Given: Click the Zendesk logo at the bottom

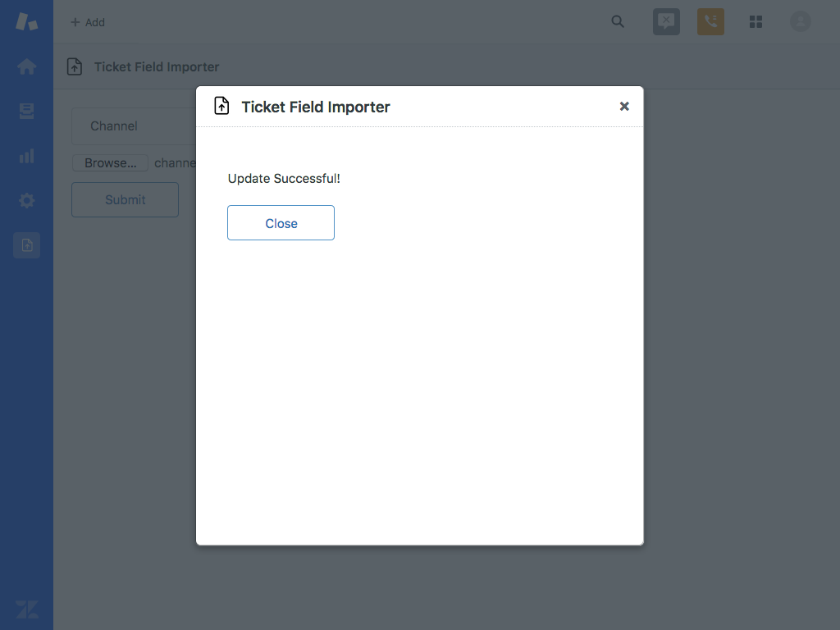Looking at the screenshot, I should tap(26, 609).
